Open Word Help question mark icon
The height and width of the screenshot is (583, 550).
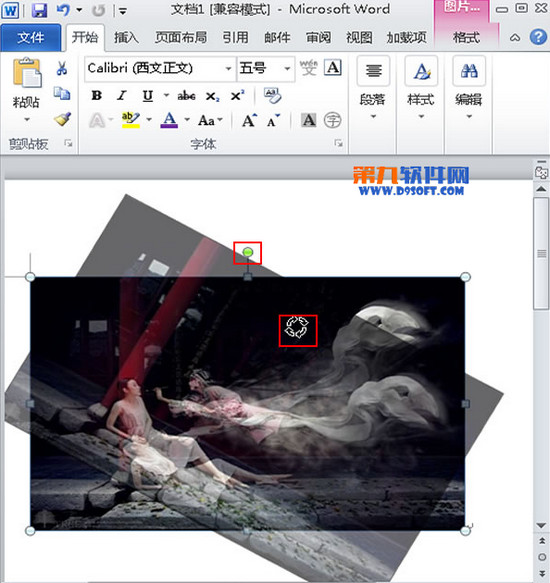[x=538, y=37]
